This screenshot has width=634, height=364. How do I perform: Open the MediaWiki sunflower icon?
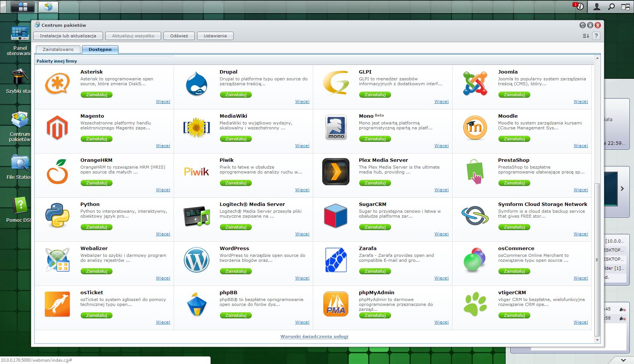pos(197,127)
